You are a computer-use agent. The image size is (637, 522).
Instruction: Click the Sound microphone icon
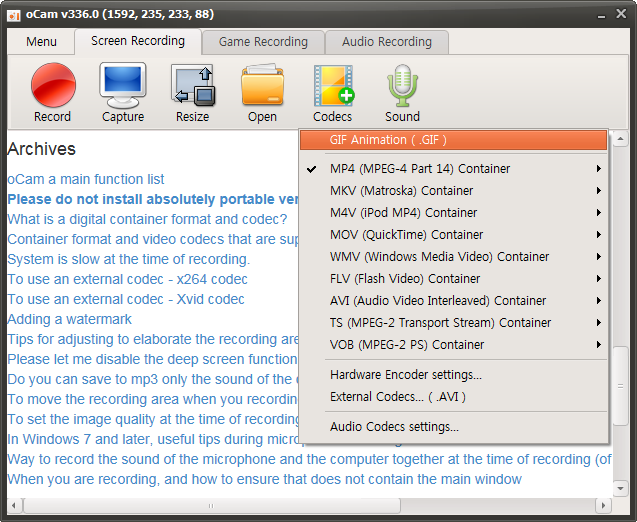[402, 85]
